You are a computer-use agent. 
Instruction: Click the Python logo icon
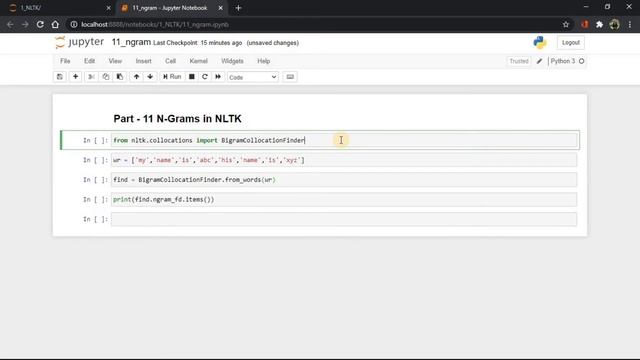(540, 42)
